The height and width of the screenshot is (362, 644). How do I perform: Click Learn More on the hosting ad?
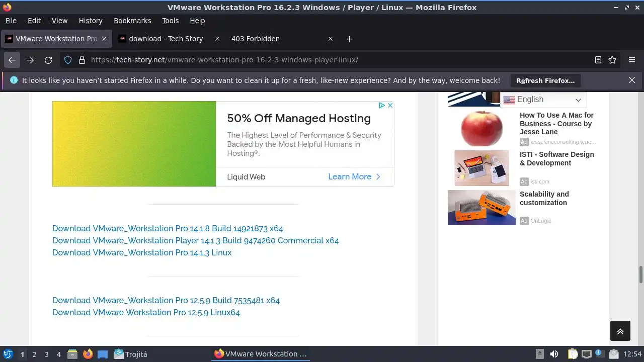(x=355, y=176)
